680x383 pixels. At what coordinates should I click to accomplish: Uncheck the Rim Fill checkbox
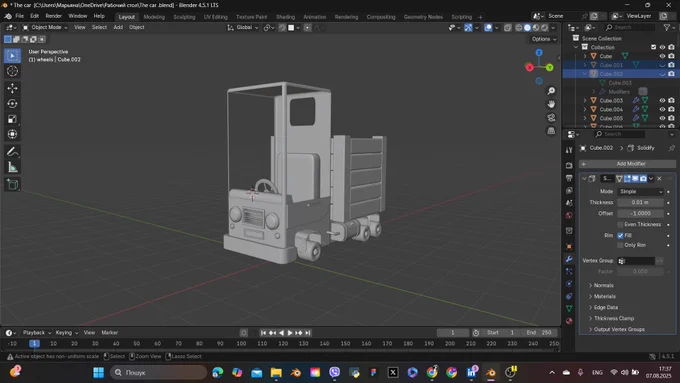point(620,236)
